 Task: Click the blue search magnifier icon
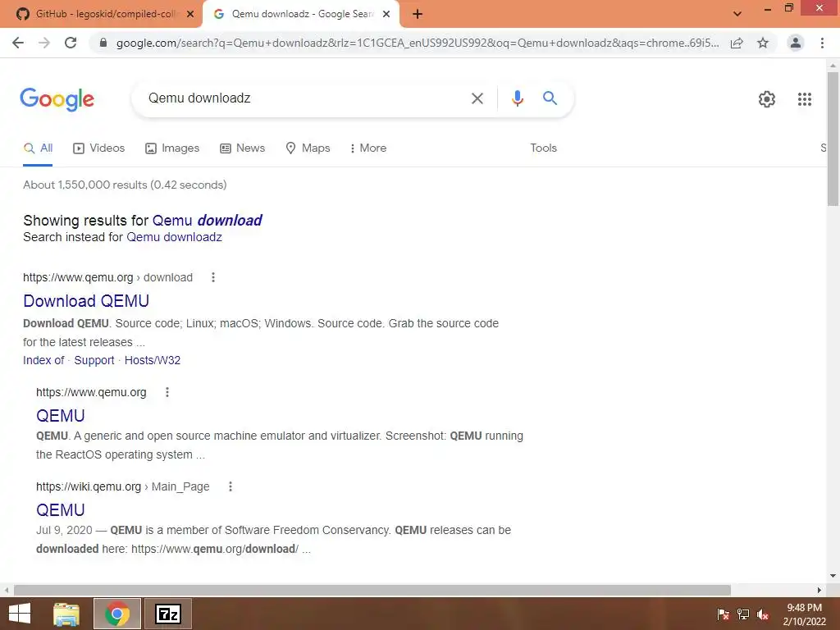(550, 98)
